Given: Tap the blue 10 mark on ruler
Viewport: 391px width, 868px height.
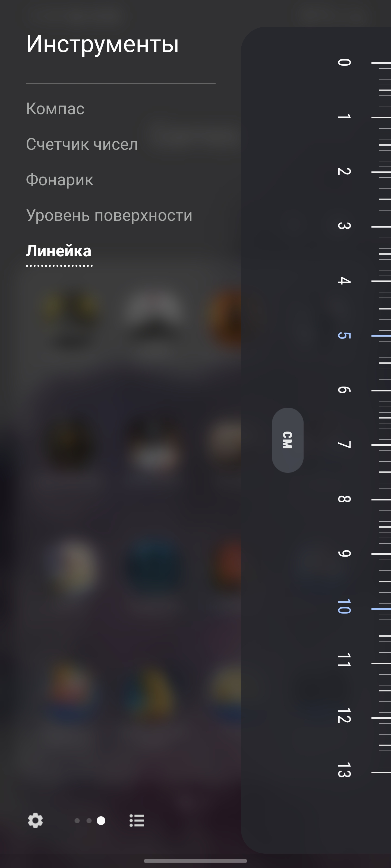Looking at the screenshot, I should tap(345, 607).
